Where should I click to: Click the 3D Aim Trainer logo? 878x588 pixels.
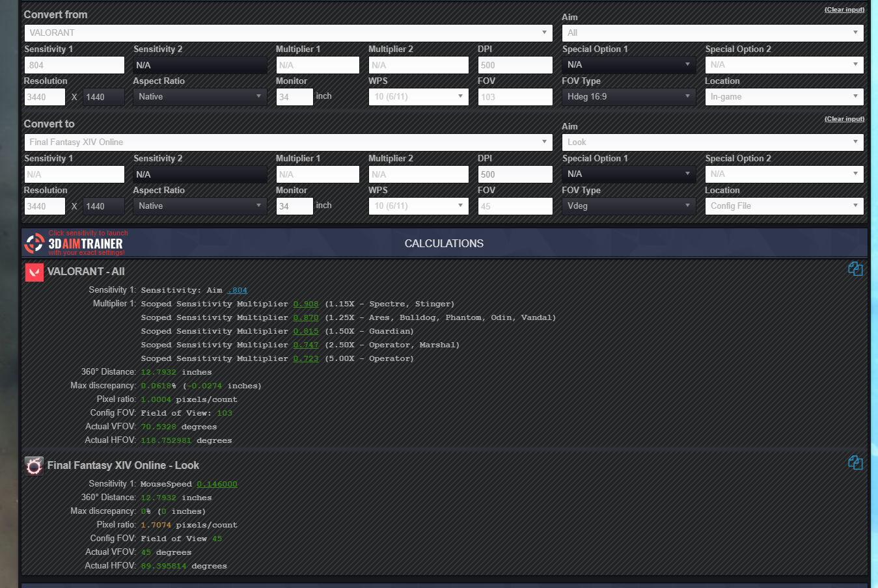pyautogui.click(x=75, y=243)
